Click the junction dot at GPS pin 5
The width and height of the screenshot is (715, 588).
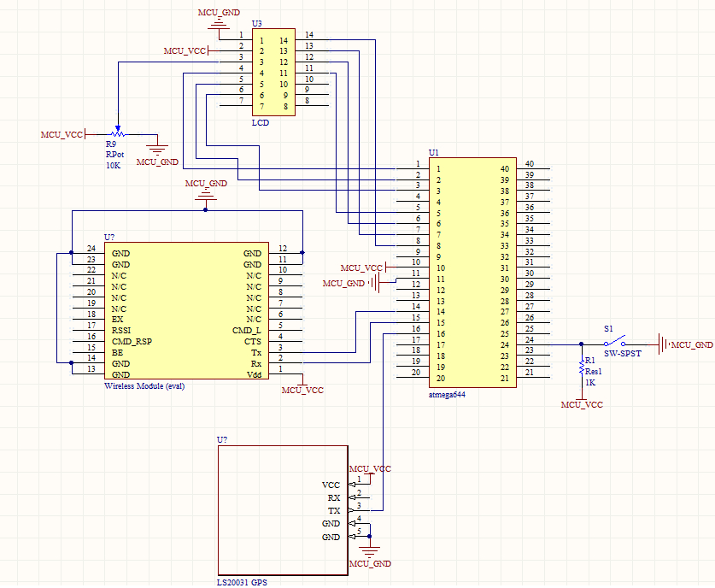(369, 537)
